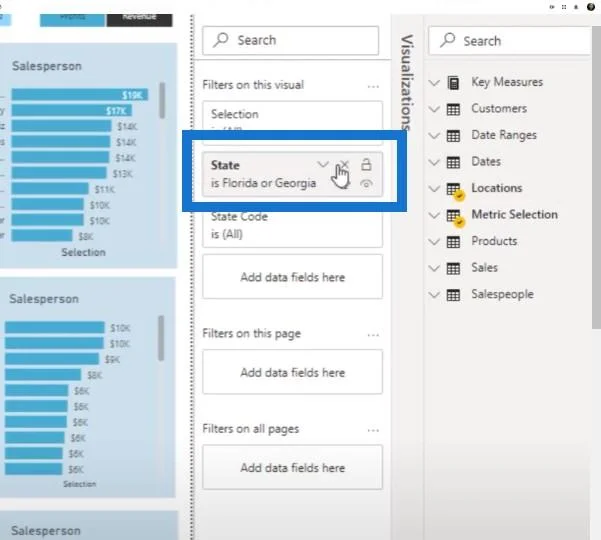The height and width of the screenshot is (540, 601).
Task: Expand the Sales table chevron
Action: pos(434,268)
